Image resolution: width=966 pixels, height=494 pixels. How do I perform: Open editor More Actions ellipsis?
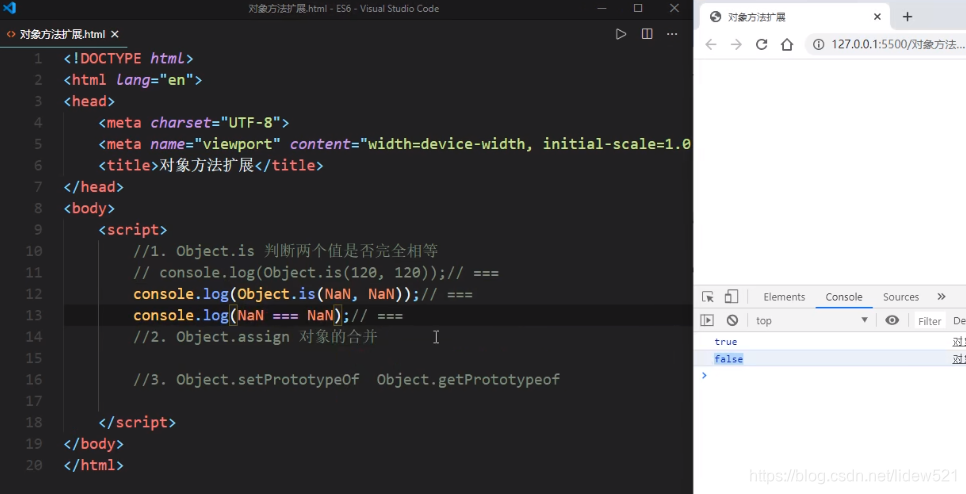tap(672, 34)
